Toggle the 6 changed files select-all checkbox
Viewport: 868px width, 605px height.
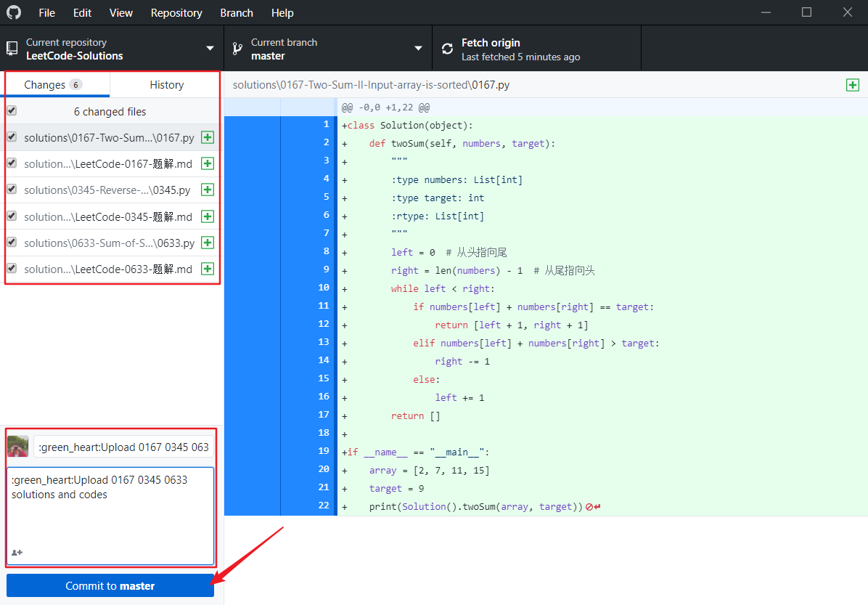click(12, 111)
